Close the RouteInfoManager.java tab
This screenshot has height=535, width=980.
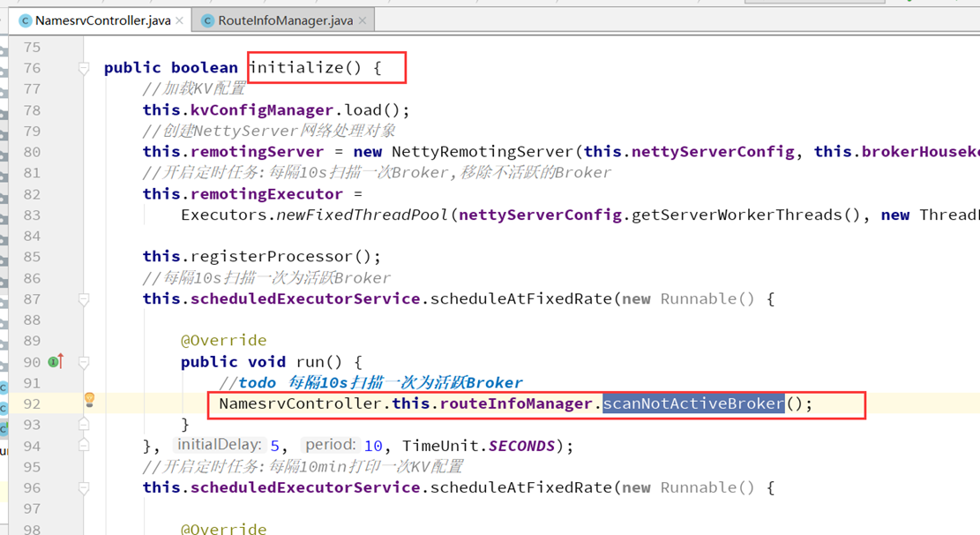(362, 20)
